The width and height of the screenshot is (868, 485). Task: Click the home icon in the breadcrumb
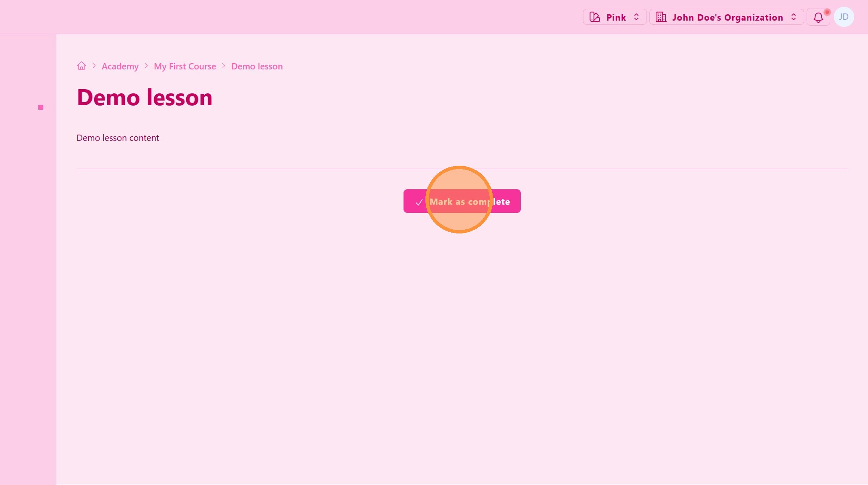click(82, 66)
